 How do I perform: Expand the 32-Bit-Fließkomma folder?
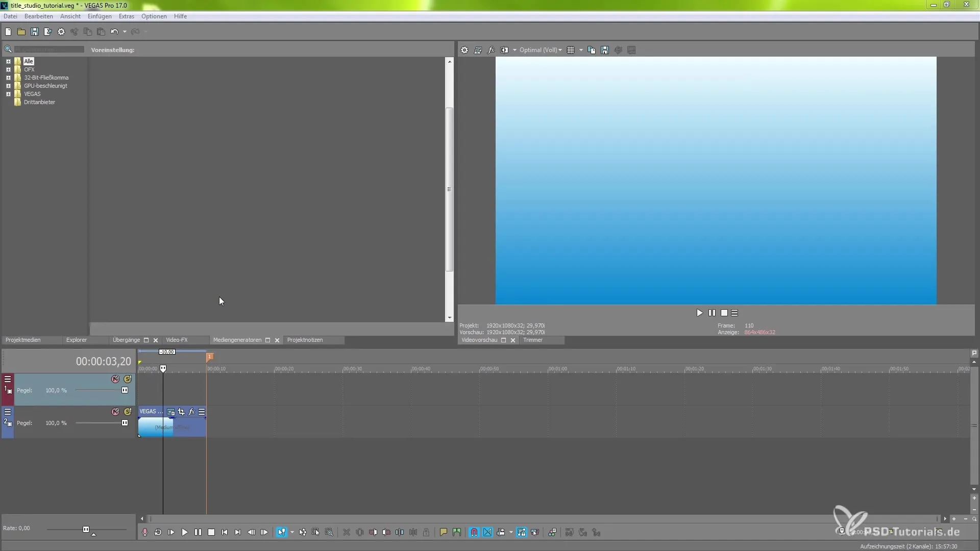click(x=8, y=78)
